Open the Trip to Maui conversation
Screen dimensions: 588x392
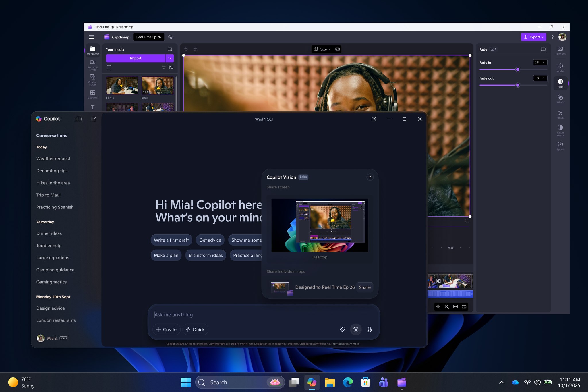click(x=49, y=195)
